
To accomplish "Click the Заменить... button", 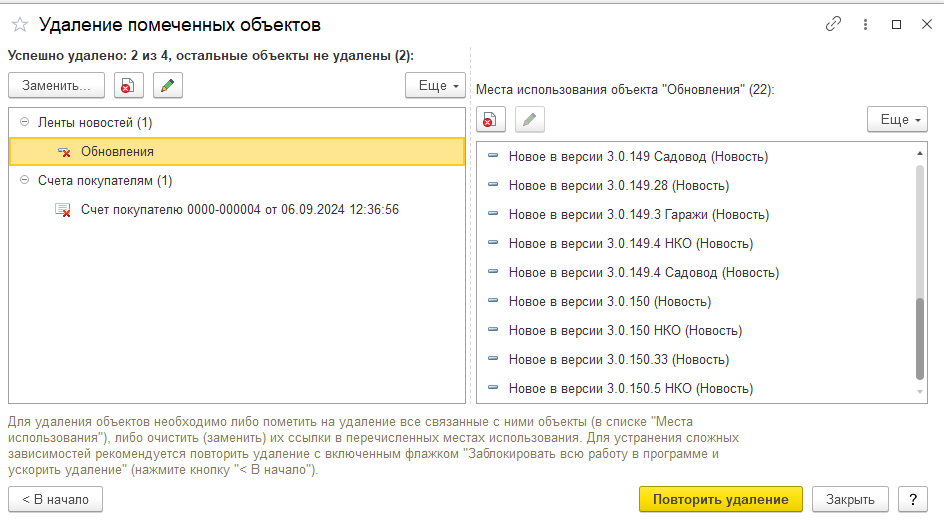I will (x=57, y=85).
